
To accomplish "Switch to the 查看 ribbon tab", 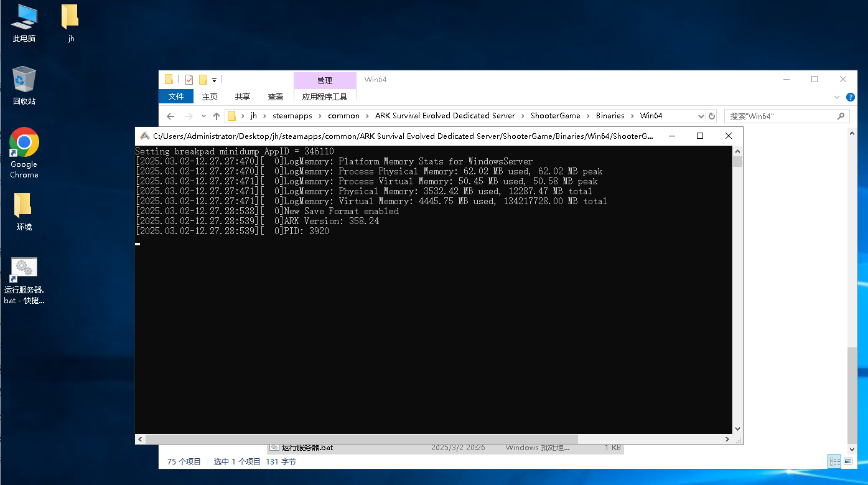I will 276,97.
